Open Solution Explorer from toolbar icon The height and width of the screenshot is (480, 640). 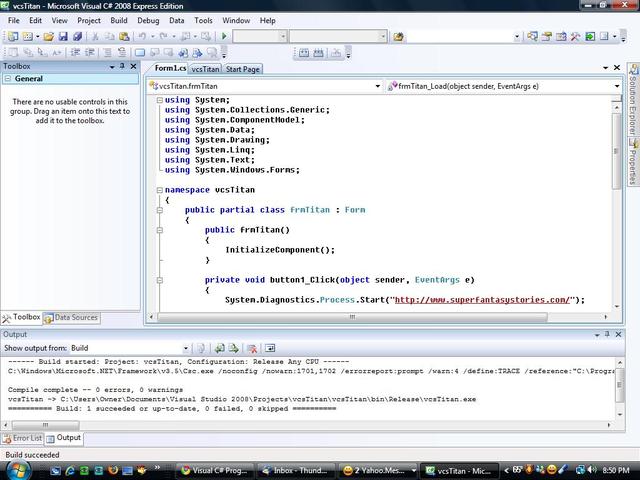pyautogui.click(x=532, y=36)
